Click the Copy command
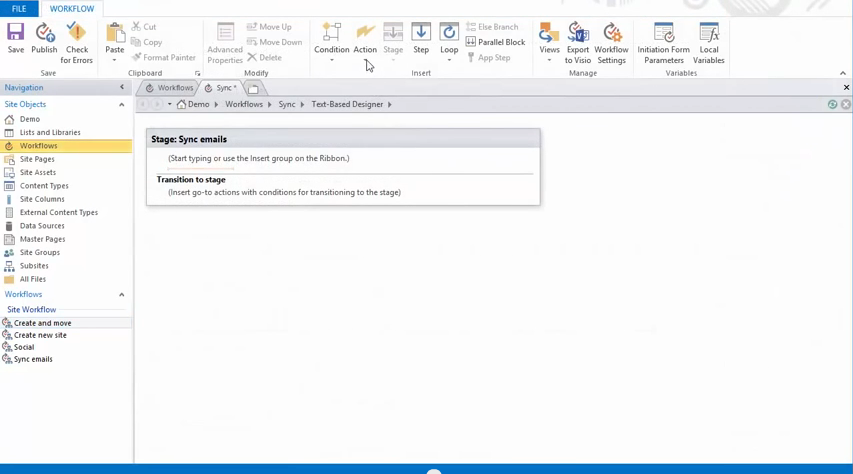The height and width of the screenshot is (474, 853). point(146,42)
